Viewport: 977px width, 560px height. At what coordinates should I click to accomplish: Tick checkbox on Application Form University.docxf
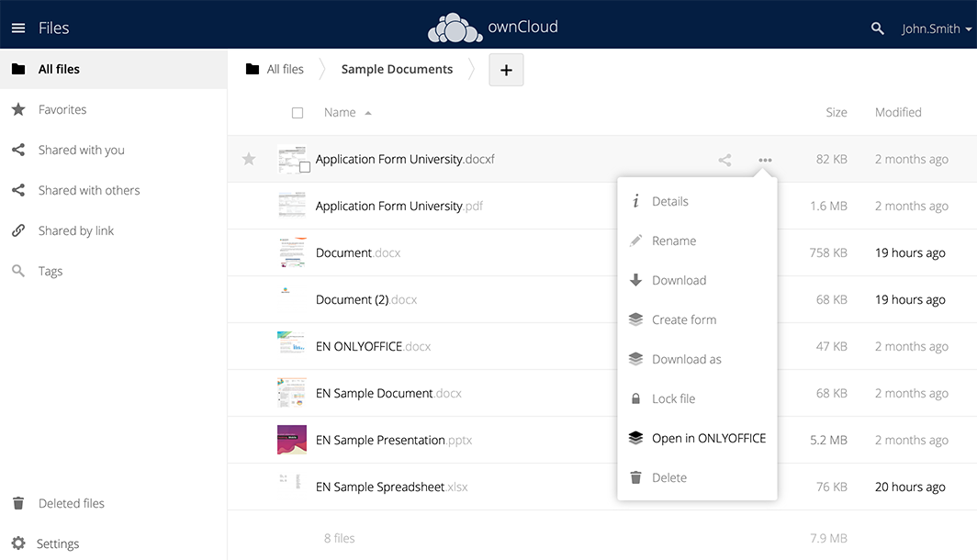coord(305,167)
